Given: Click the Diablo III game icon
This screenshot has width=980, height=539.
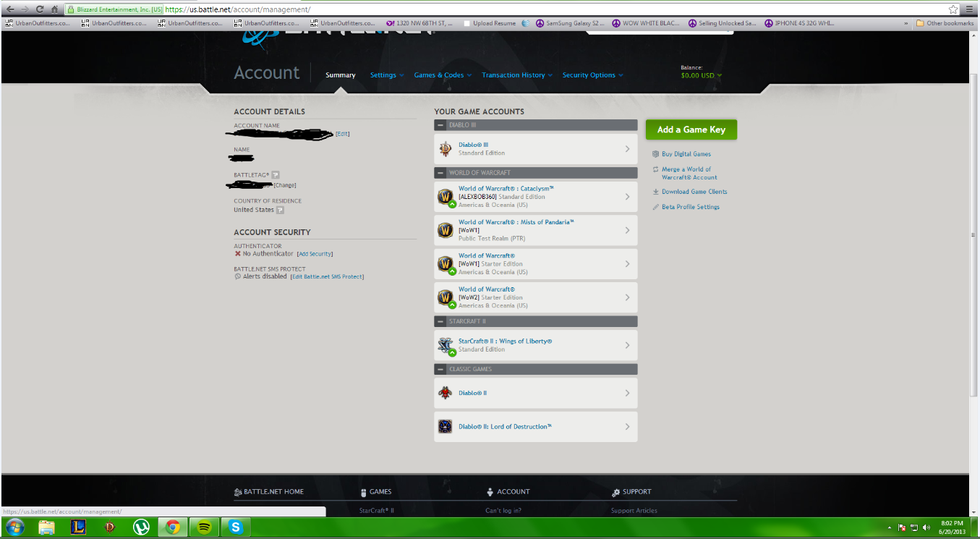Looking at the screenshot, I should [x=446, y=149].
